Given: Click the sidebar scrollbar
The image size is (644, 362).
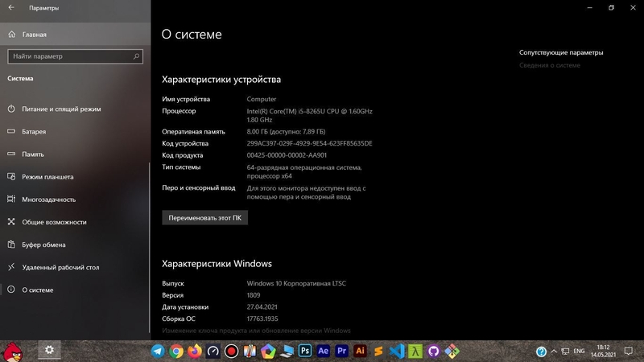Looking at the screenshot, I should click(x=149, y=248).
